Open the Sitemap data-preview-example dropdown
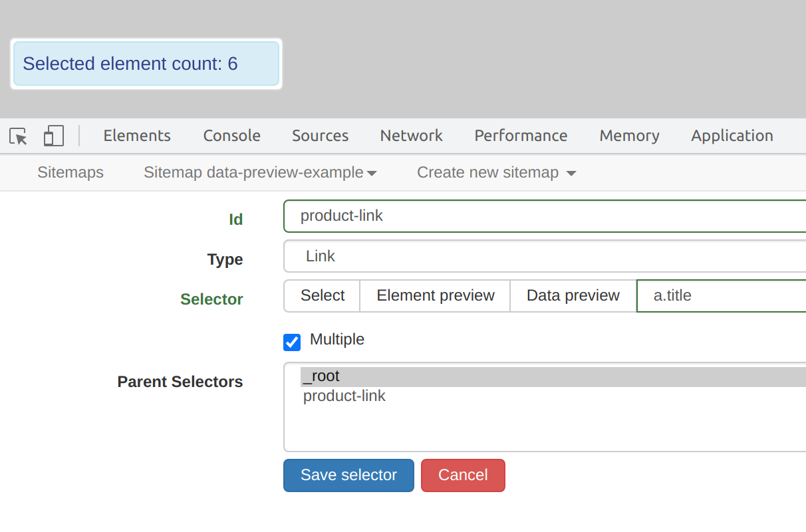The height and width of the screenshot is (532, 806). pos(259,172)
